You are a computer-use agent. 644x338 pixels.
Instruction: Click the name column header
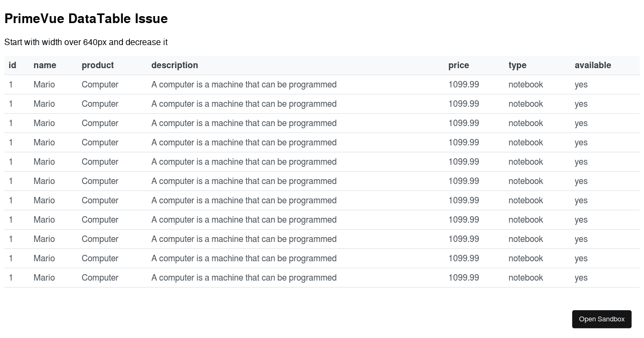(x=44, y=65)
